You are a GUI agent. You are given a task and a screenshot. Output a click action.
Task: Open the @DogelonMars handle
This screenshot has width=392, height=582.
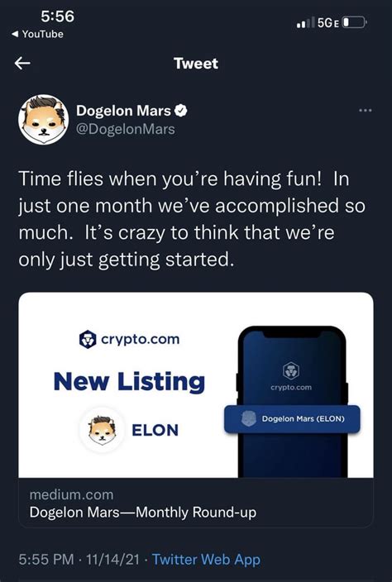[x=126, y=129]
